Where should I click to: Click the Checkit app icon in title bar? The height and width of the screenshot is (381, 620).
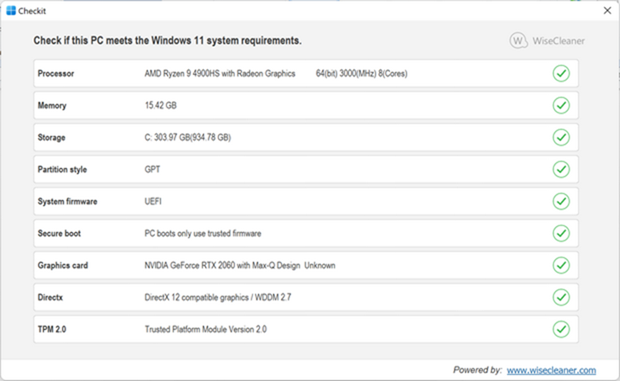(11, 11)
